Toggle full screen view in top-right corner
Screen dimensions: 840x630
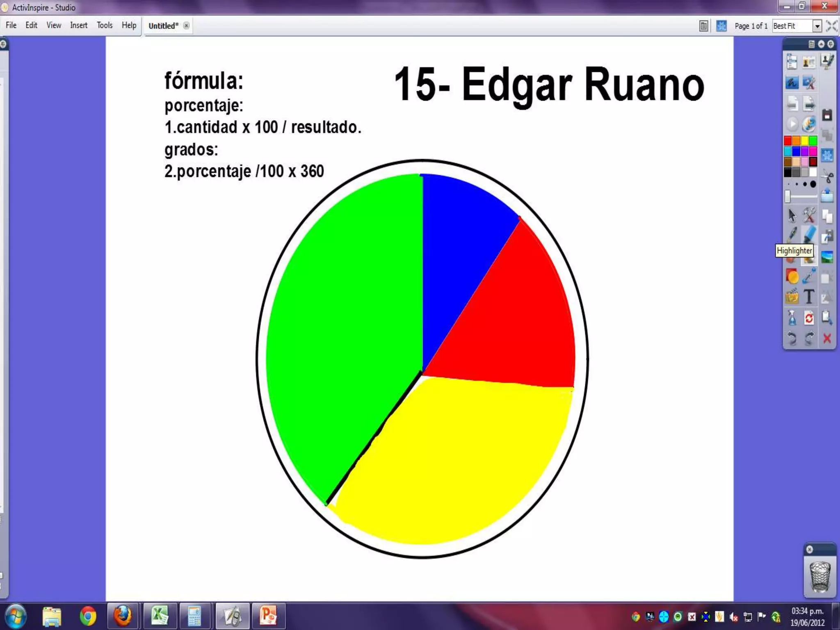tap(831, 26)
